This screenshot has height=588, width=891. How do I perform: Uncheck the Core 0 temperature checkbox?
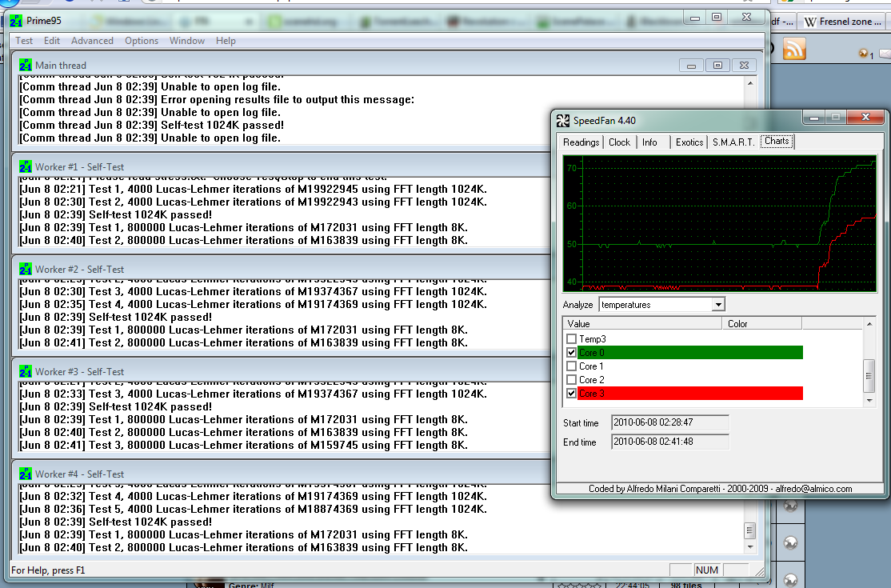(x=571, y=353)
